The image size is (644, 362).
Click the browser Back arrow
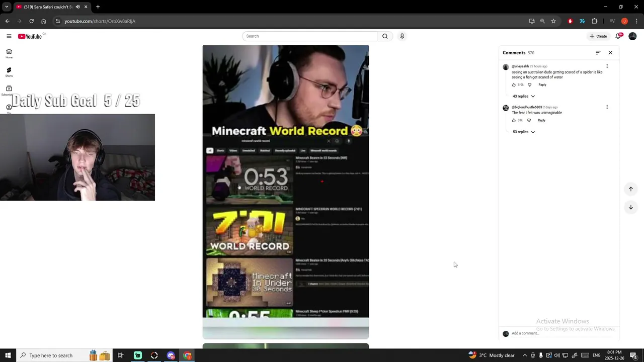tap(7, 21)
